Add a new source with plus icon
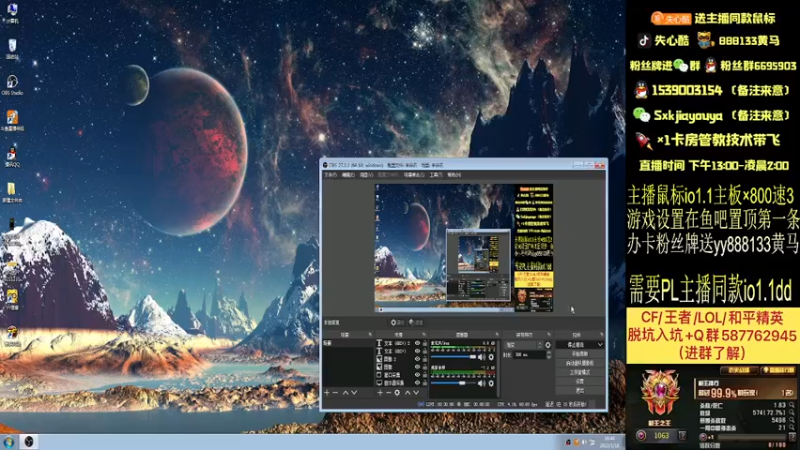 (x=380, y=392)
